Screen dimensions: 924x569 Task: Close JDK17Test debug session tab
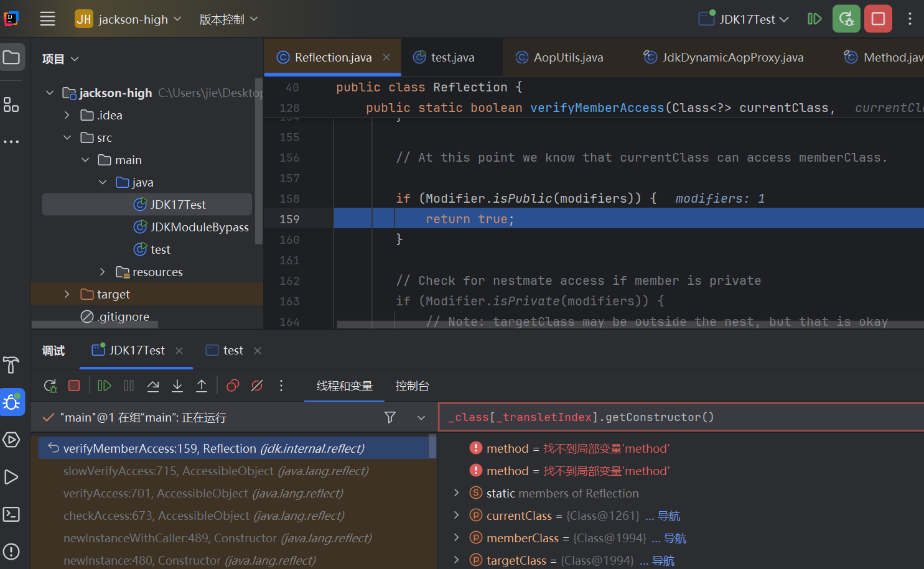[x=179, y=351]
